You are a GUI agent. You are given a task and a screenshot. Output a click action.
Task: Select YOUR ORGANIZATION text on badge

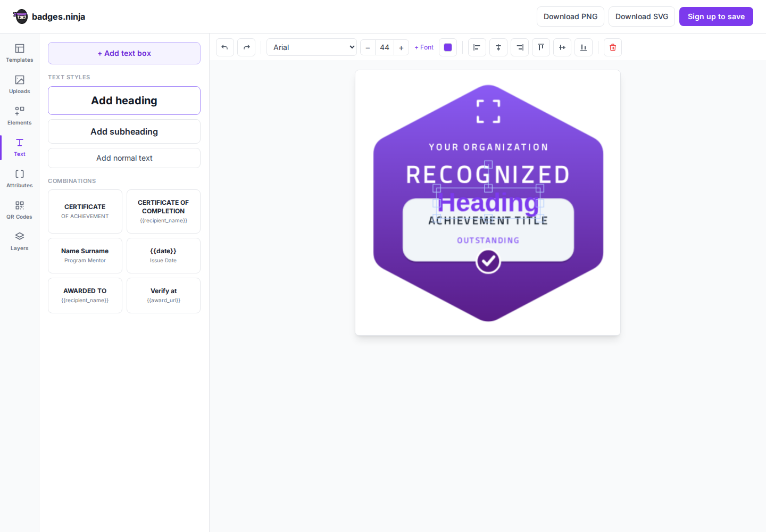click(488, 147)
